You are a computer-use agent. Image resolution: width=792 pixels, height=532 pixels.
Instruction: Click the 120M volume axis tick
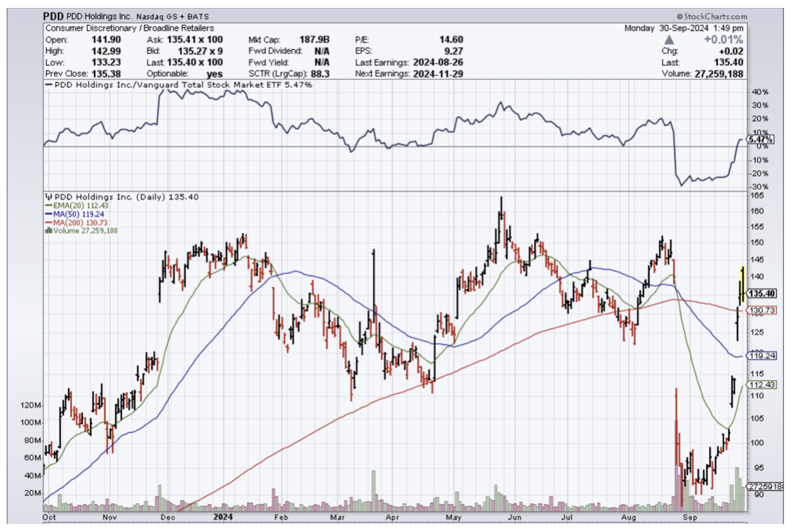[x=31, y=405]
